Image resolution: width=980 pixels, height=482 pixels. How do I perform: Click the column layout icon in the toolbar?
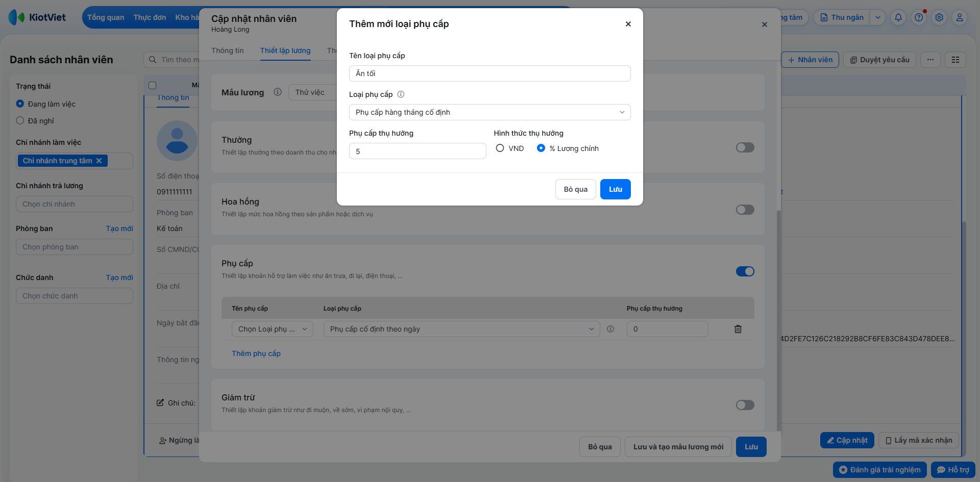pyautogui.click(x=955, y=60)
